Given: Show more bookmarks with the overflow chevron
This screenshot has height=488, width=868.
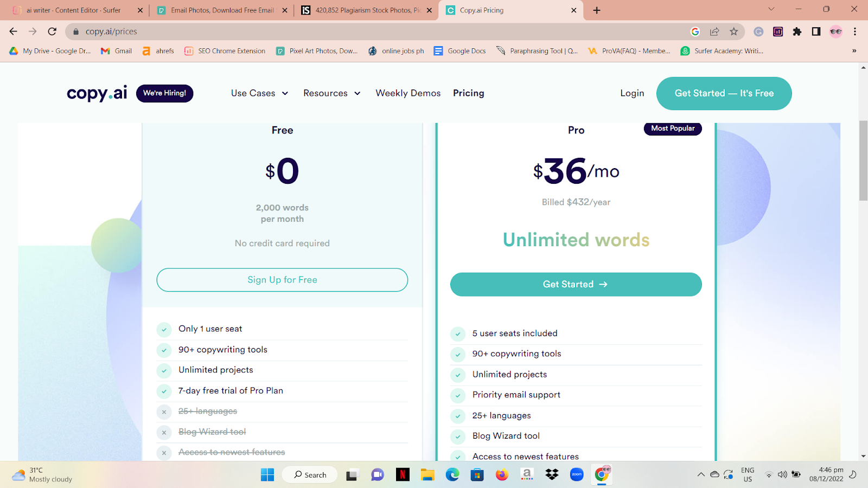Looking at the screenshot, I should 854,51.
